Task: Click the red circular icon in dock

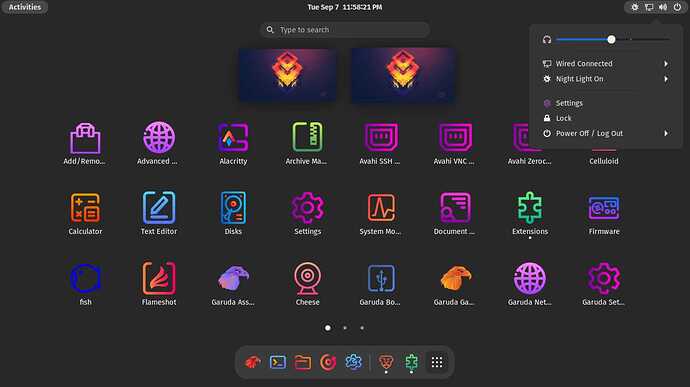Action: (328, 362)
